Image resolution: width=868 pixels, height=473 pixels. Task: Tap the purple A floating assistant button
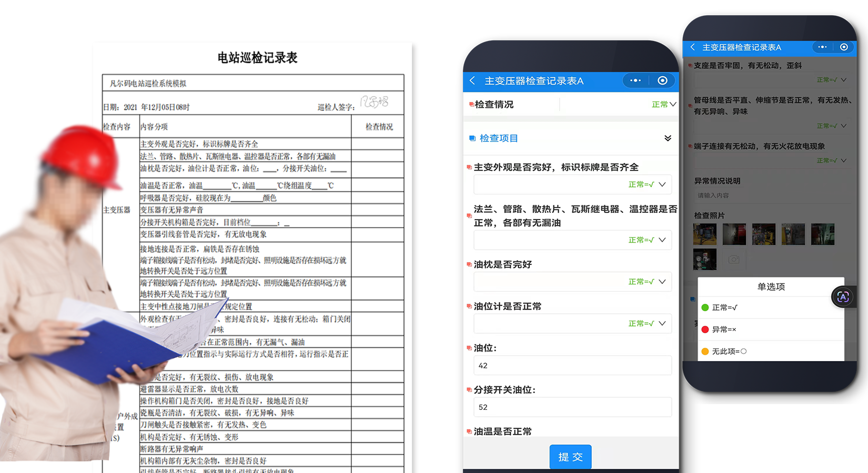[x=843, y=297]
